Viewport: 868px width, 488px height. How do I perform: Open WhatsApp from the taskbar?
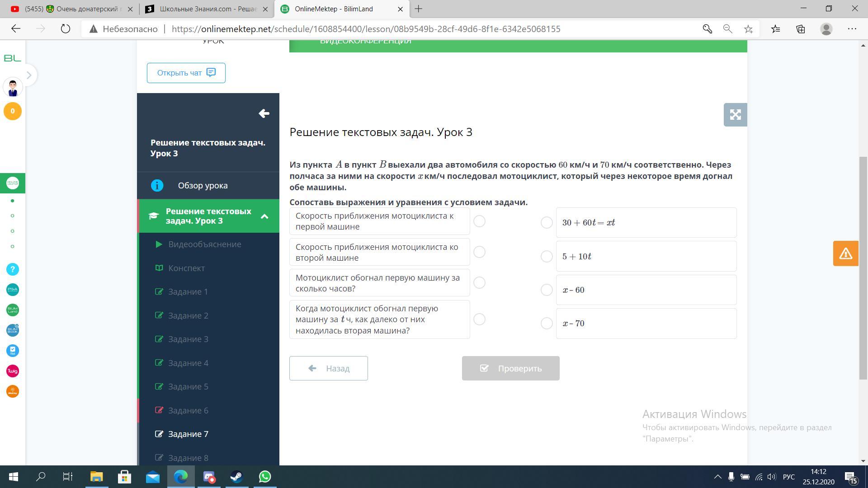(x=265, y=477)
